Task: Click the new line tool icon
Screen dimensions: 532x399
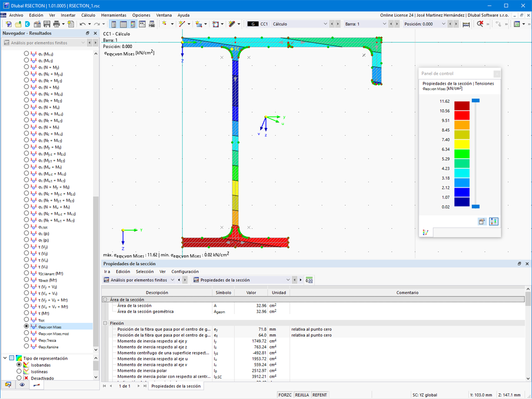Action: (x=182, y=24)
